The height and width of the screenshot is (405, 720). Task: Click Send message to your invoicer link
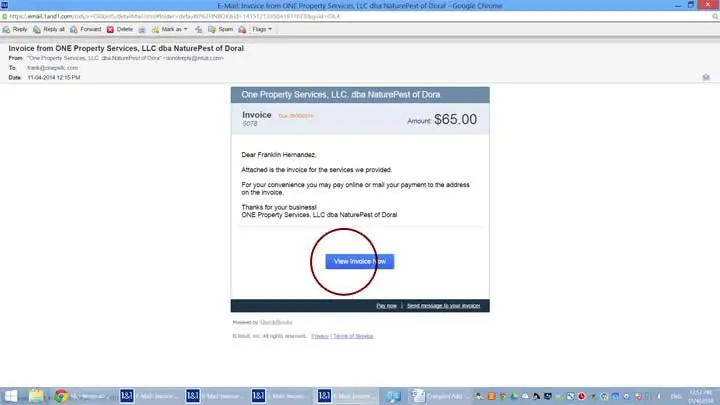pos(444,306)
